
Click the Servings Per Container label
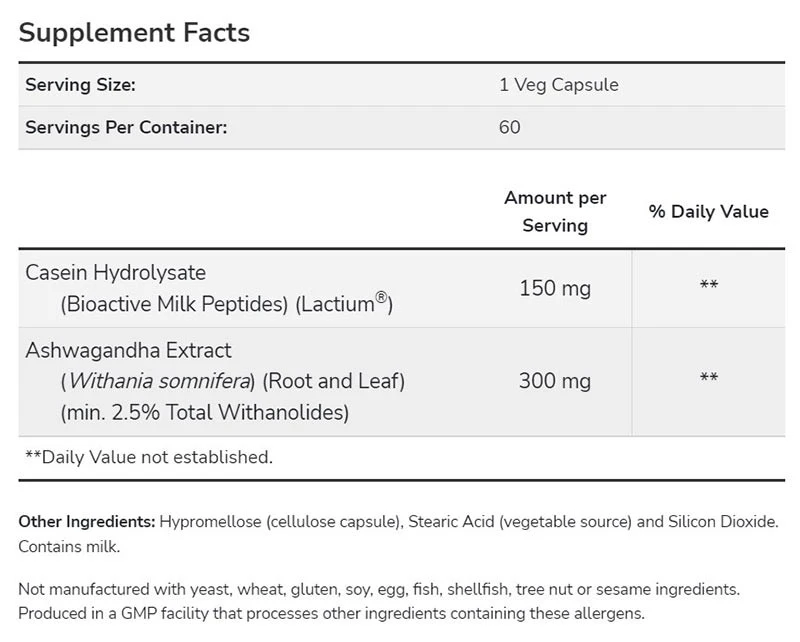coord(126,127)
